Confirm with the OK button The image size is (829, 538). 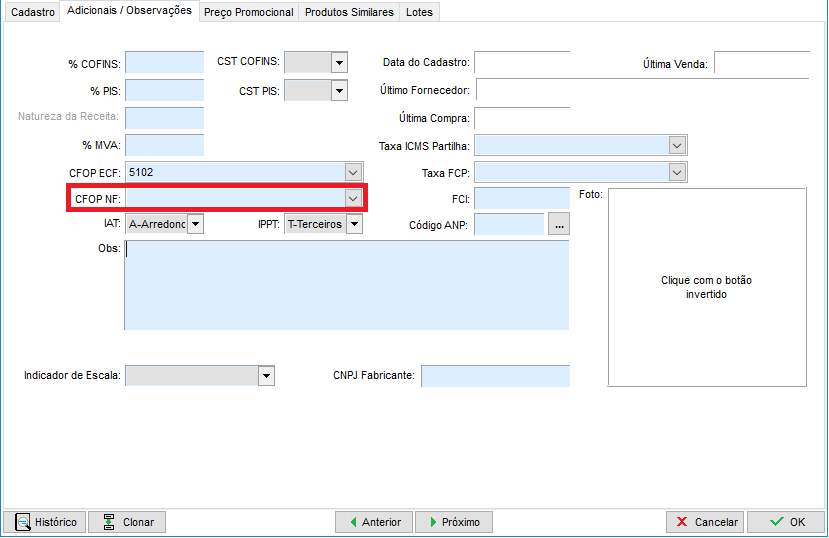(x=785, y=522)
